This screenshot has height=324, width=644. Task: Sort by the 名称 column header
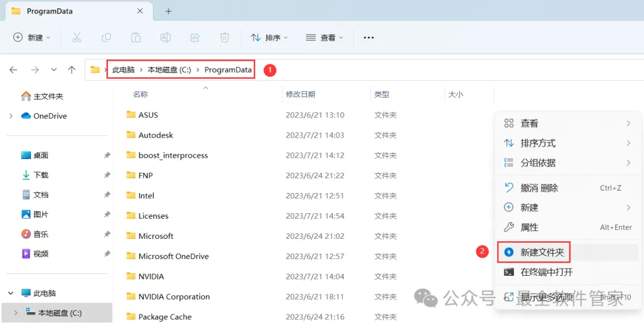pos(141,94)
